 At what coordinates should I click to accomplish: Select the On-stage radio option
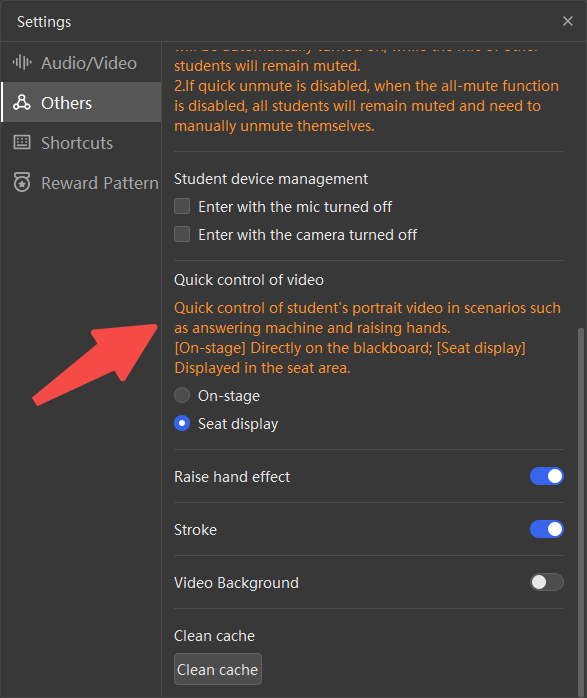pos(182,395)
